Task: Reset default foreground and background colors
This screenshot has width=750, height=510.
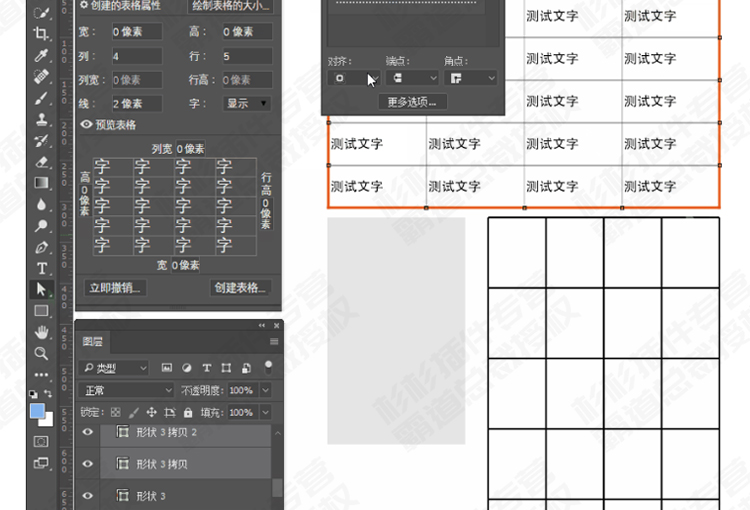Action: pyautogui.click(x=33, y=394)
